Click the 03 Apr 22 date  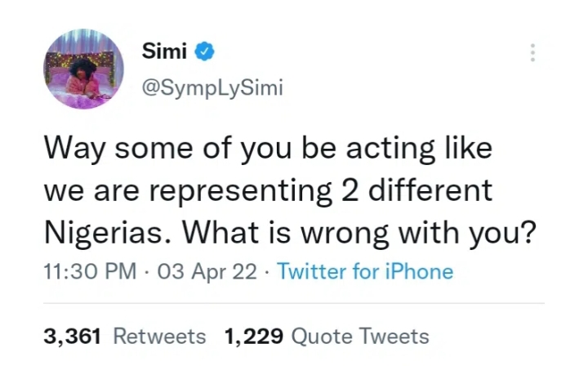(x=207, y=271)
